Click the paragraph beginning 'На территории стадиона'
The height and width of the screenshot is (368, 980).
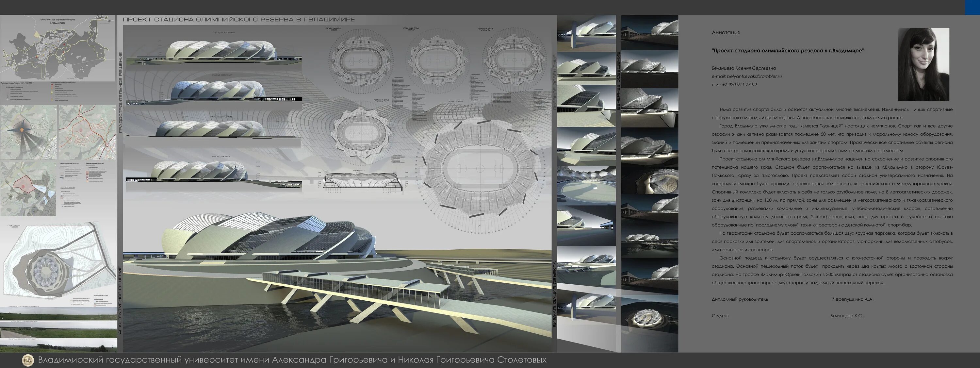pos(832,242)
